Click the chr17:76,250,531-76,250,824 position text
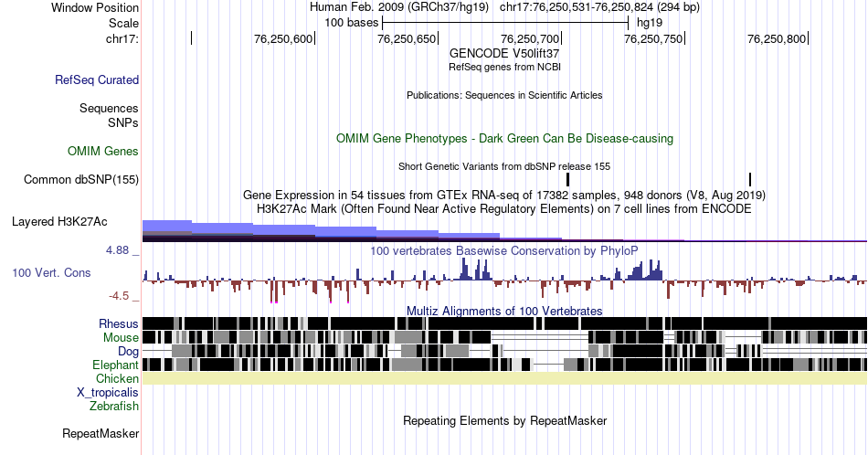The image size is (868, 455). point(599,7)
